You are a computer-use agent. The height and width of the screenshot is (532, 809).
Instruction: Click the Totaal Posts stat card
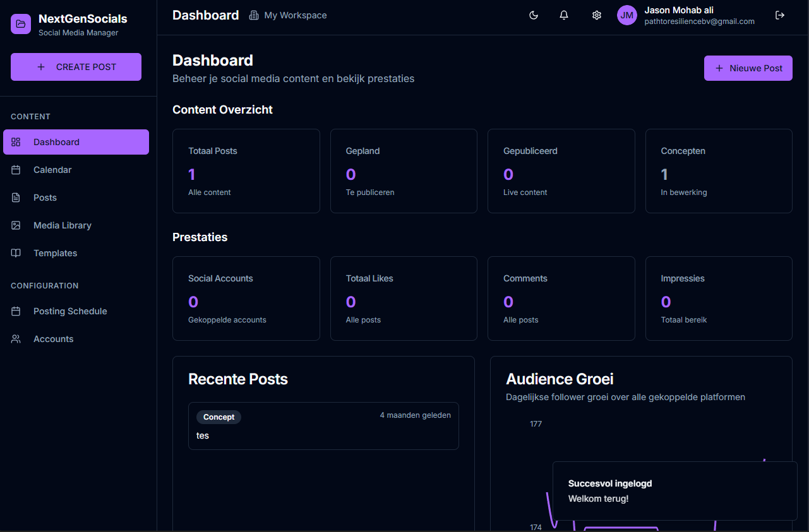(x=246, y=171)
